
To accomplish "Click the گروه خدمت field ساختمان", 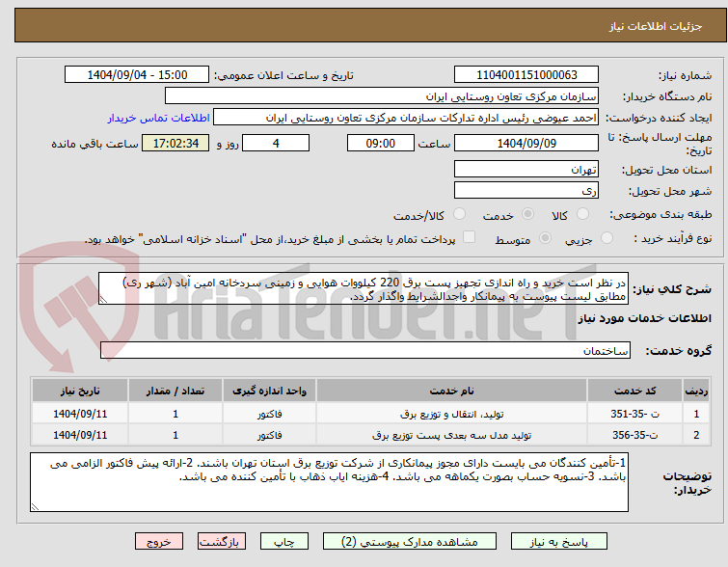I will [x=365, y=350].
